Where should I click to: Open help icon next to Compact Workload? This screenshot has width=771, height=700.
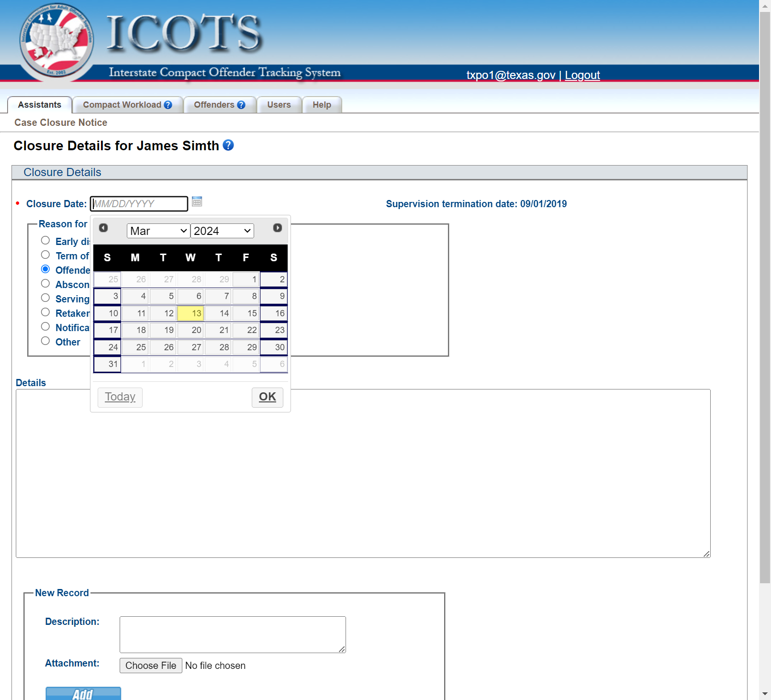168,105
